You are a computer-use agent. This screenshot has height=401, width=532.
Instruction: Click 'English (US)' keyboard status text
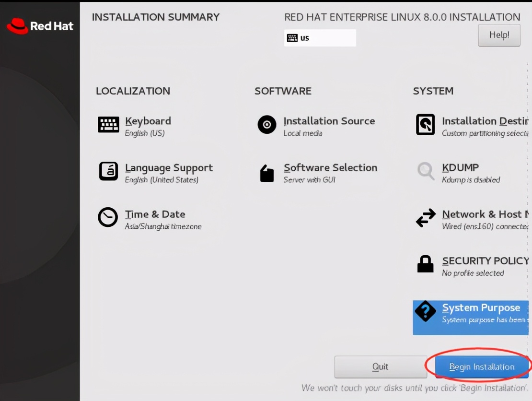145,133
